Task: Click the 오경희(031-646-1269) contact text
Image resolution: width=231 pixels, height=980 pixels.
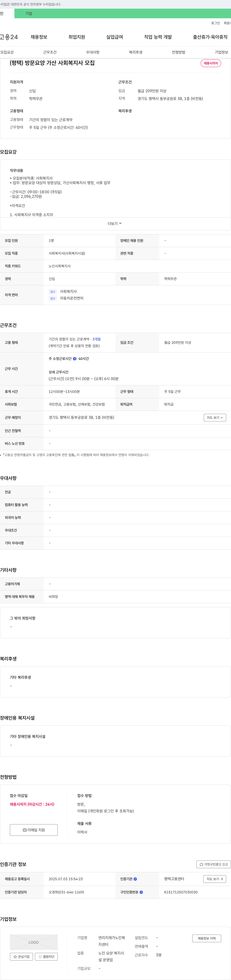Action: (66, 892)
